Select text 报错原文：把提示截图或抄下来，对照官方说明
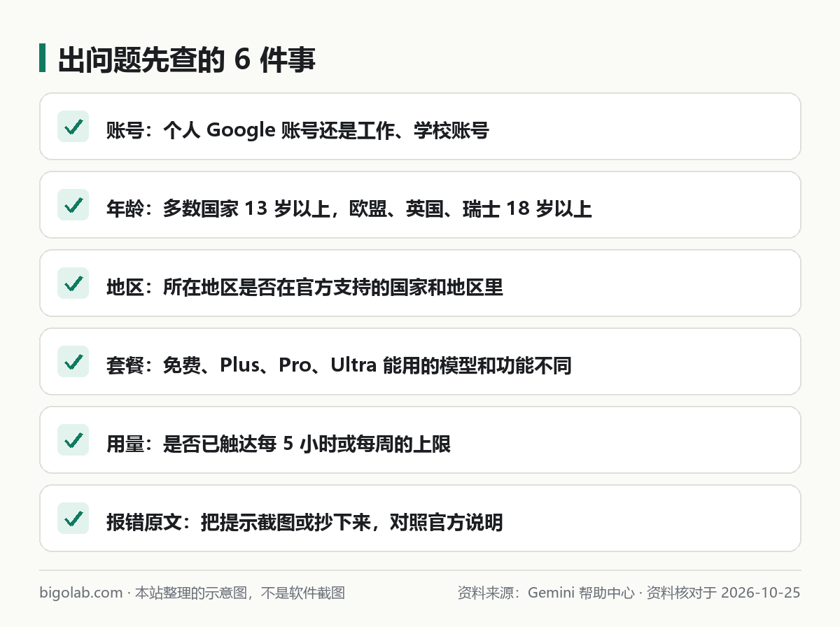This screenshot has height=627, width=840. click(304, 522)
